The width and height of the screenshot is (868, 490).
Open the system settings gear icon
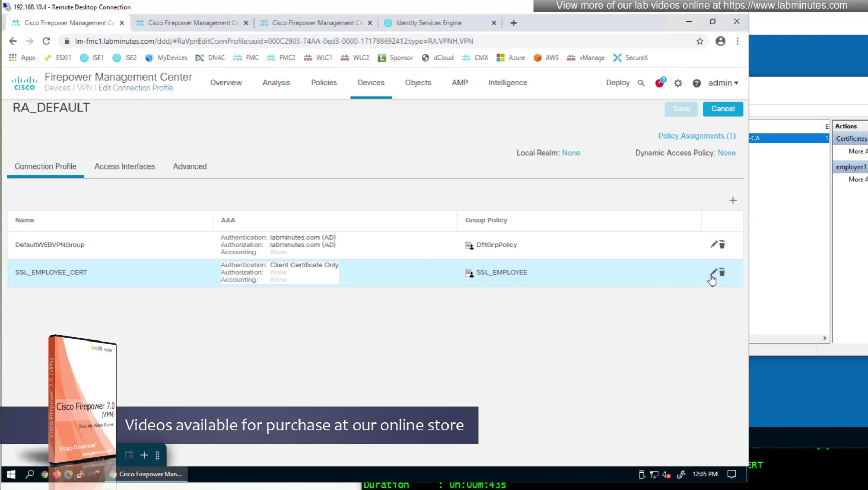tap(678, 83)
